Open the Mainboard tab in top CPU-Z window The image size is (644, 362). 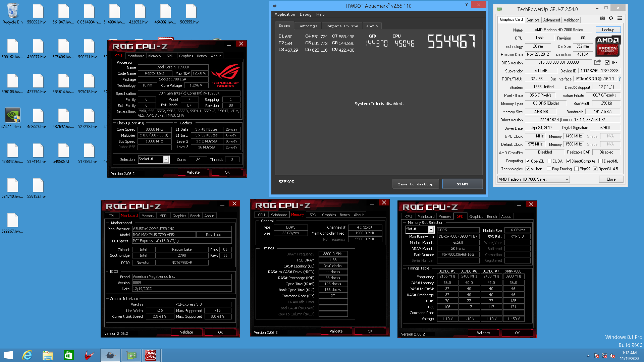136,56
